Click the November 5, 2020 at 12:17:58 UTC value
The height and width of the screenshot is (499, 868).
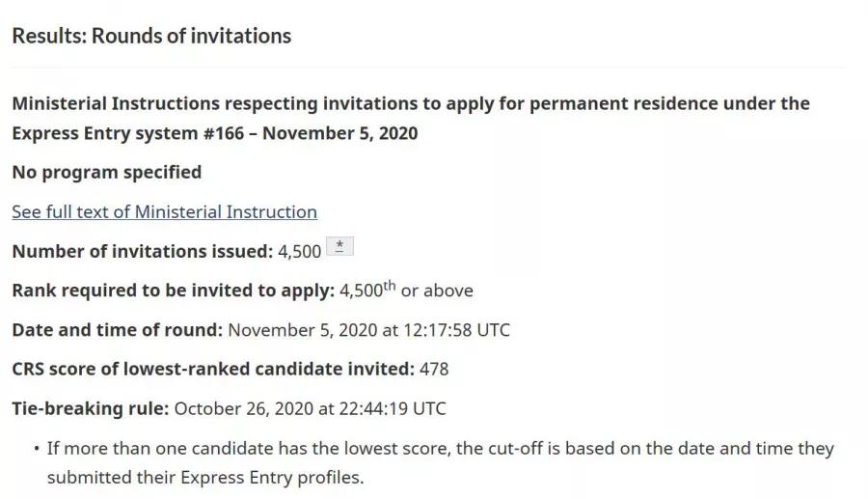click(368, 330)
